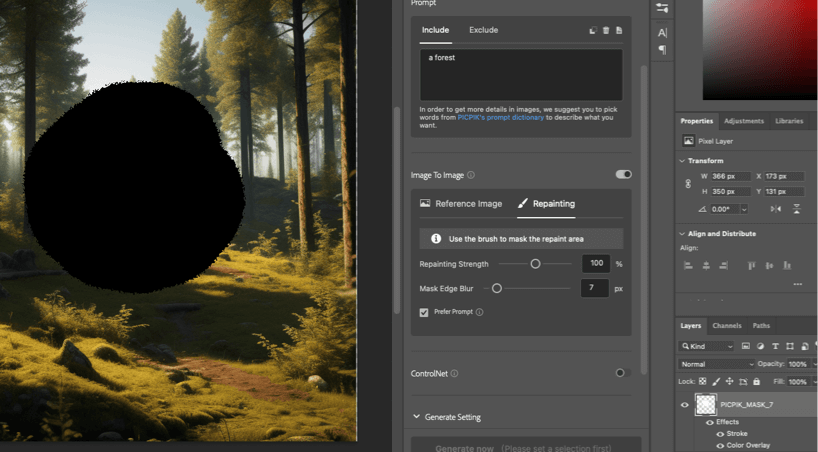Click the info icon beside ControlNet
The width and height of the screenshot is (818, 452).
pyautogui.click(x=454, y=374)
